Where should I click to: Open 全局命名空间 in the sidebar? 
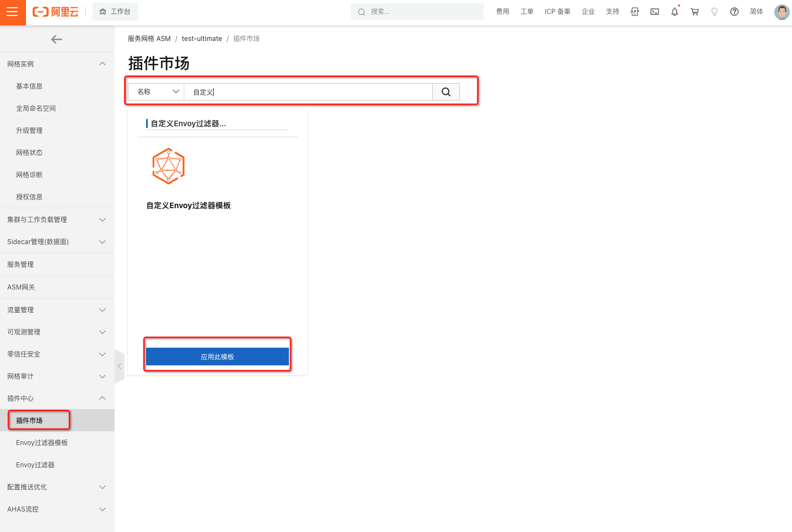(x=57, y=109)
